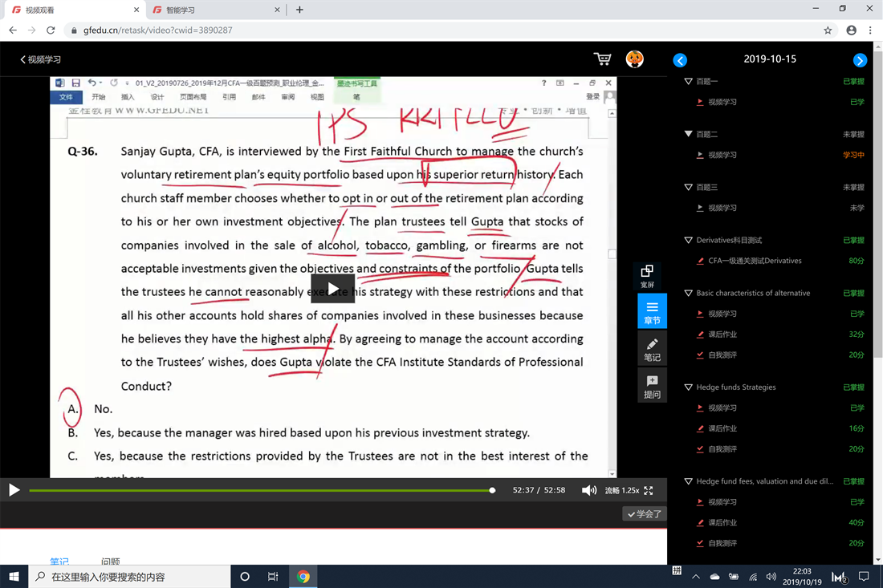Viewport: 883px width, 588px height.
Task: Click the Windows taskbar search box
Action: click(x=129, y=577)
